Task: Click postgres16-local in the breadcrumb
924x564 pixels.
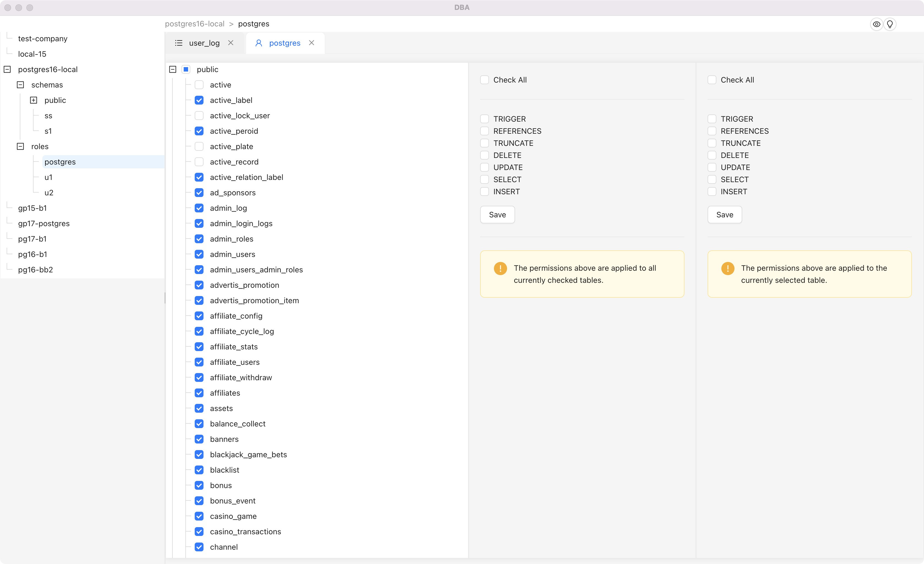Action: (x=195, y=24)
